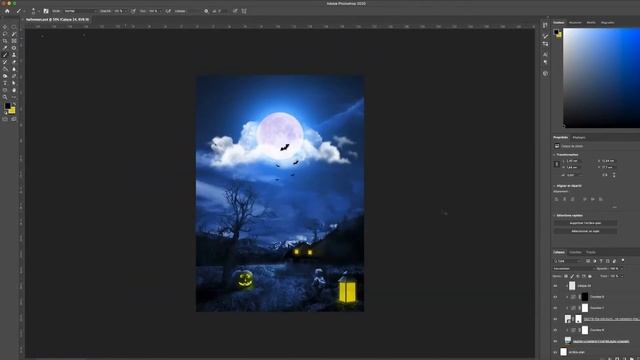640x360 pixels.
Task: Hide the Curvas 6 layer
Action: click(555, 330)
